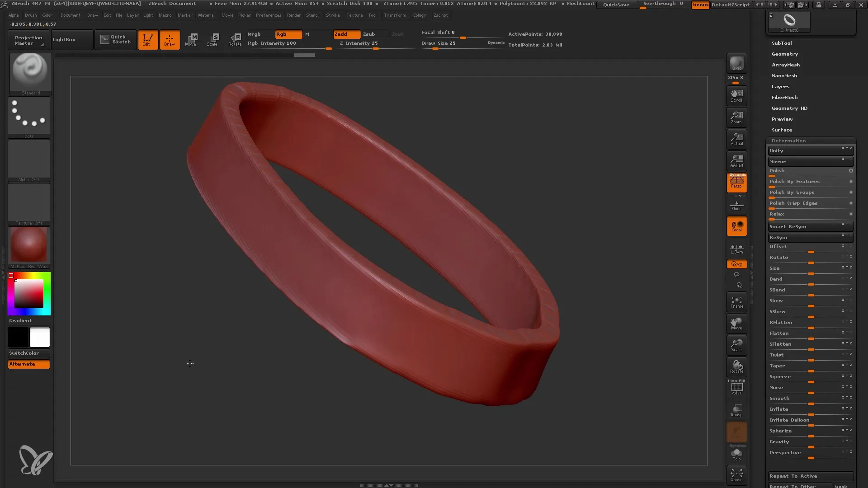Open the SubTool panel
Screen dimensions: 868x488
(782, 43)
